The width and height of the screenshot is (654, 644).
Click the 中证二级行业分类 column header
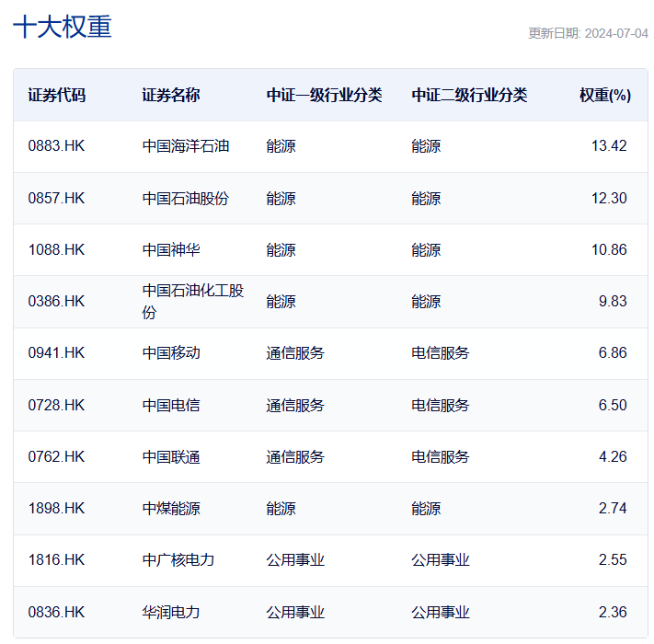tap(469, 95)
